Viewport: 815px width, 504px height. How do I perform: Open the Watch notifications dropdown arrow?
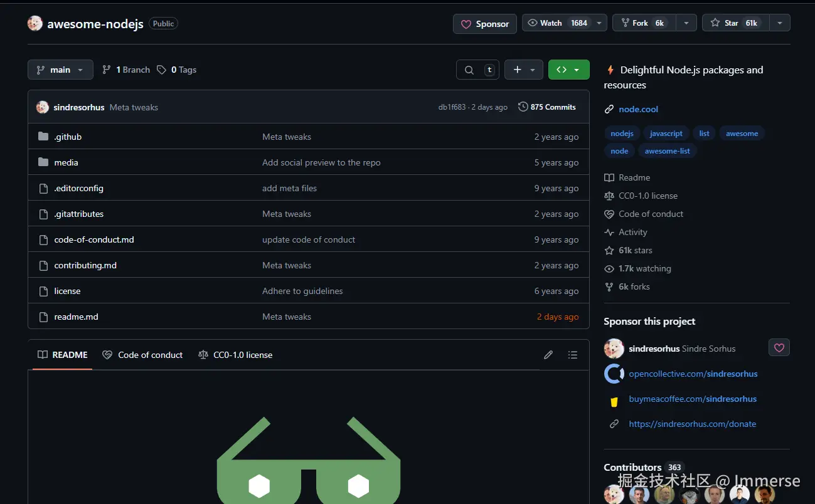pos(599,23)
